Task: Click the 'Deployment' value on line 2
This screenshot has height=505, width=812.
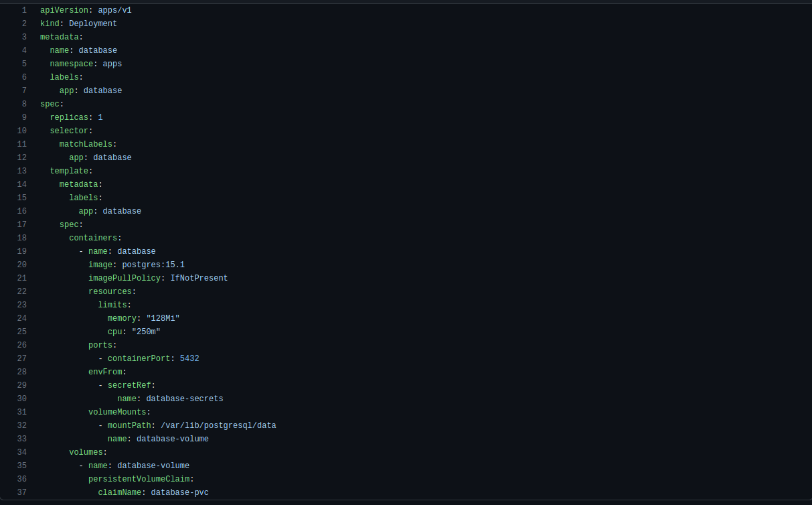Action: click(93, 23)
